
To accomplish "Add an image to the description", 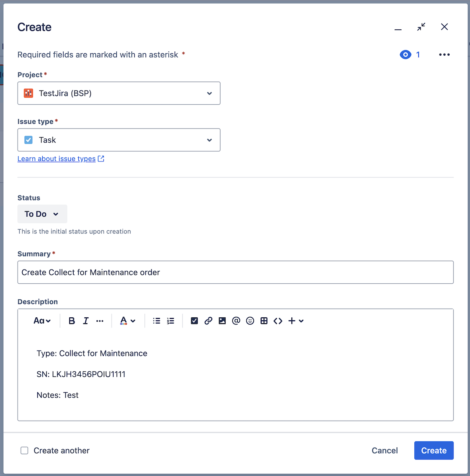I will [x=222, y=320].
